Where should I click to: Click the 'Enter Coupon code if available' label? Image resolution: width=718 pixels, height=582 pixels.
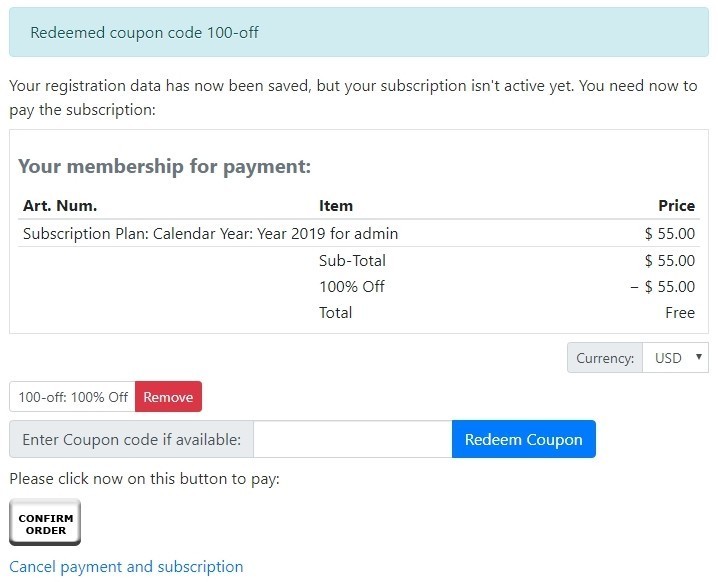pos(131,439)
